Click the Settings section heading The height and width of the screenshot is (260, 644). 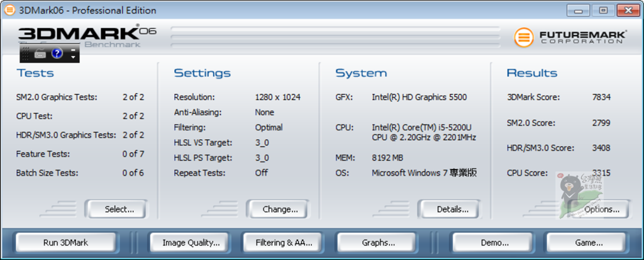(x=202, y=74)
